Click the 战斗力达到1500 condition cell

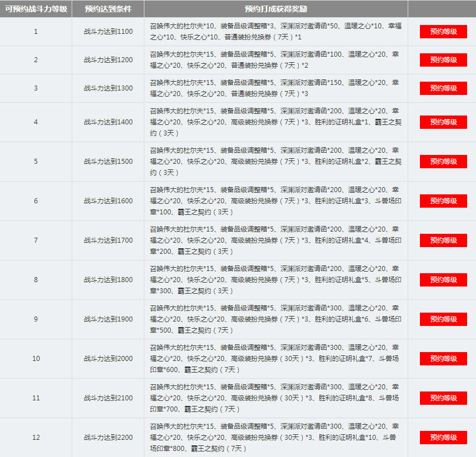pos(107,160)
